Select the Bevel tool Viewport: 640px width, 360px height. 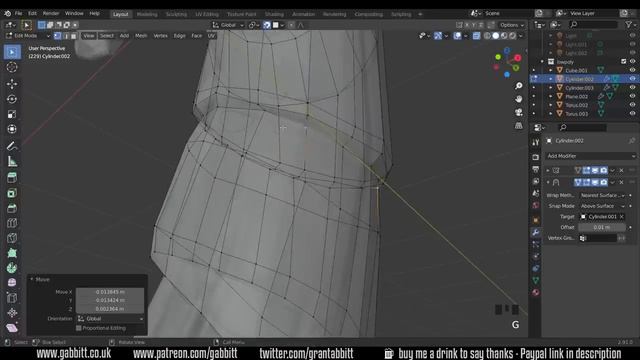pyautogui.click(x=12, y=208)
